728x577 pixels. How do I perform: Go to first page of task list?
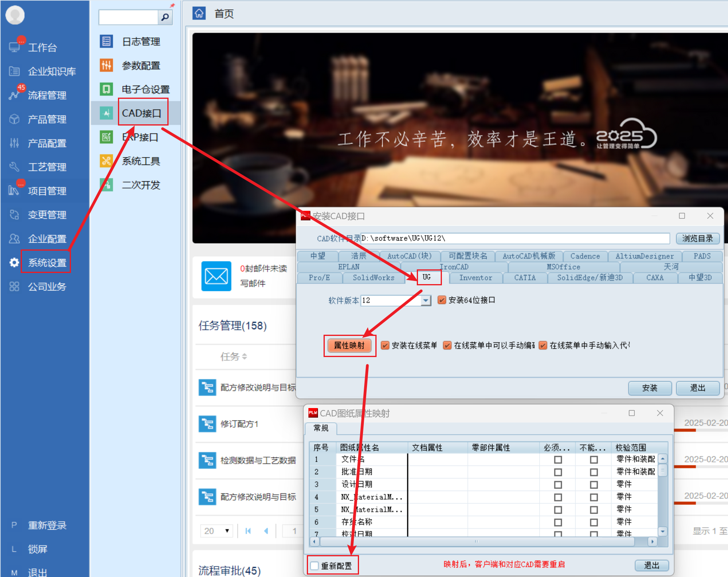point(248,531)
